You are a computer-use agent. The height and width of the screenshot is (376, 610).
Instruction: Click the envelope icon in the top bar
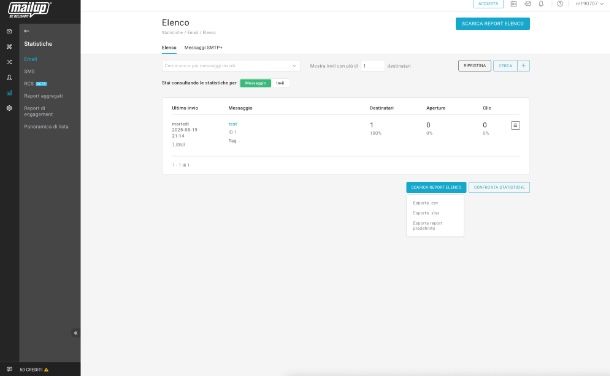[528, 4]
